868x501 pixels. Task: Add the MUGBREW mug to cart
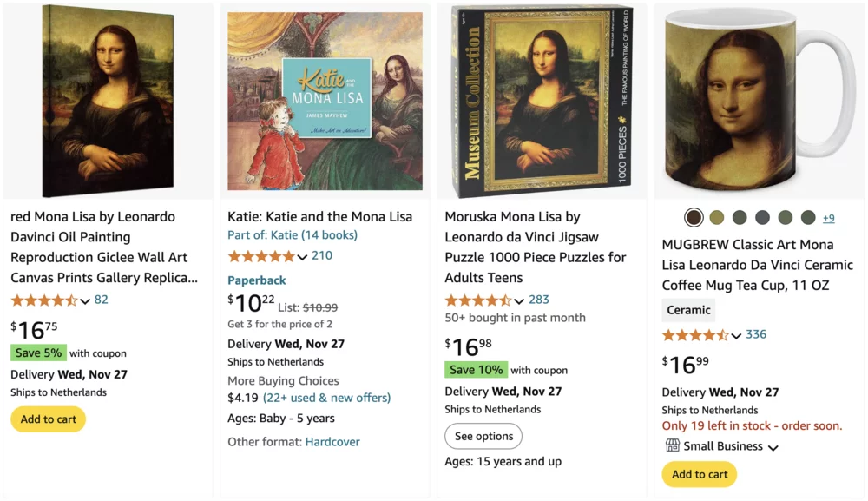click(x=699, y=475)
